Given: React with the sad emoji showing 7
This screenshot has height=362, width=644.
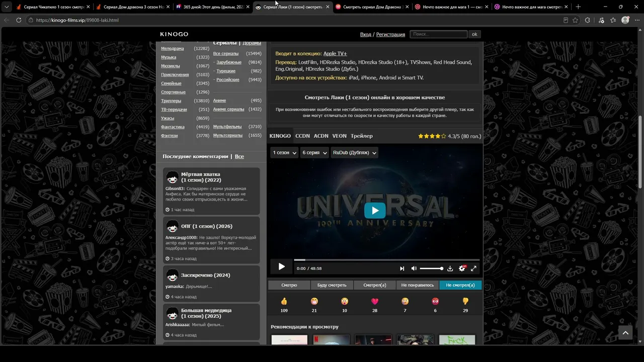Looking at the screenshot, I should point(405,301).
